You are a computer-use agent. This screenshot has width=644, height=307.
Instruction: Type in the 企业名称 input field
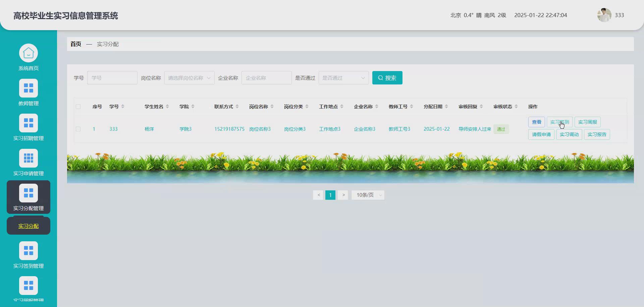coord(266,77)
